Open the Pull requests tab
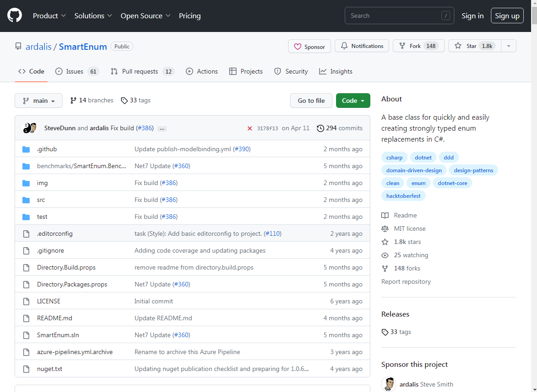 (x=142, y=71)
